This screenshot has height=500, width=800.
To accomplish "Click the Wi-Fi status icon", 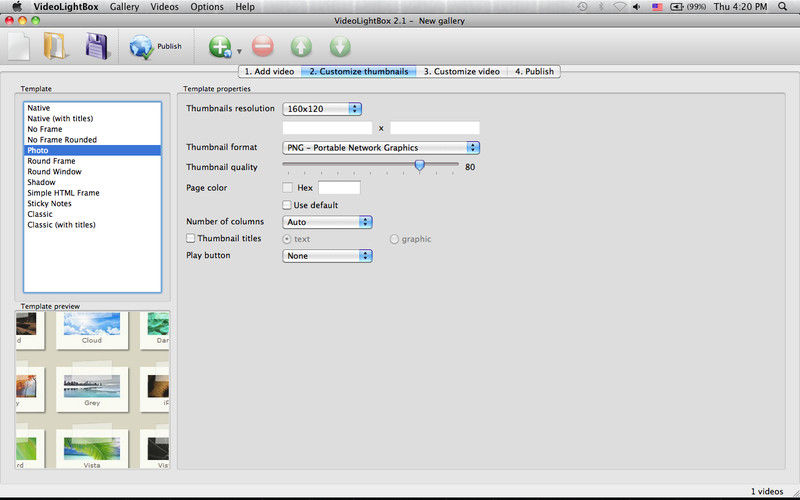I will click(x=619, y=7).
